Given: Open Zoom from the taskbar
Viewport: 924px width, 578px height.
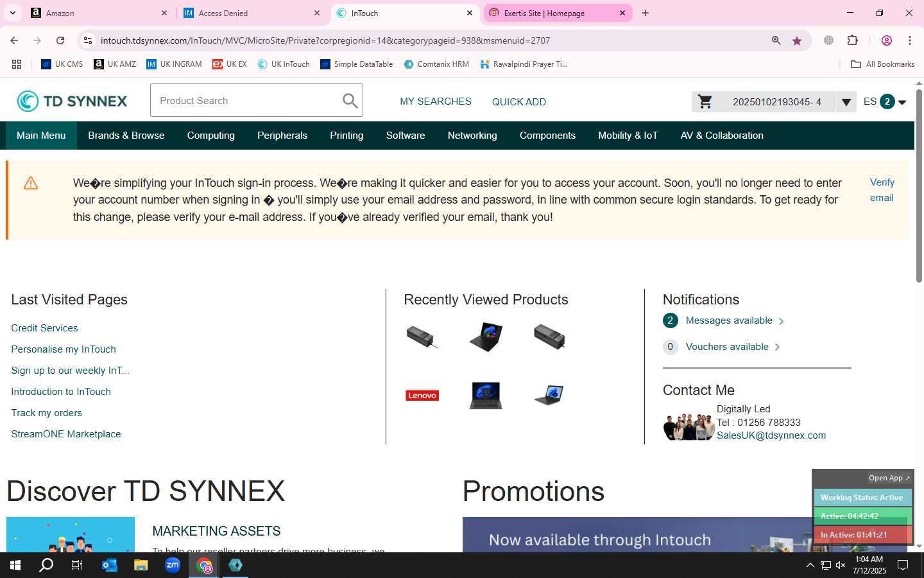Looking at the screenshot, I should pyautogui.click(x=173, y=565).
